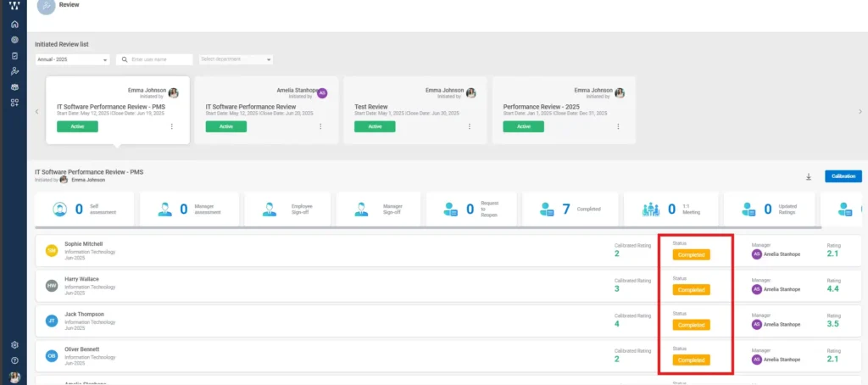Viewport: 868px width, 385px height.
Task: Click the app logo at sidebar top
Action: pos(14,6)
